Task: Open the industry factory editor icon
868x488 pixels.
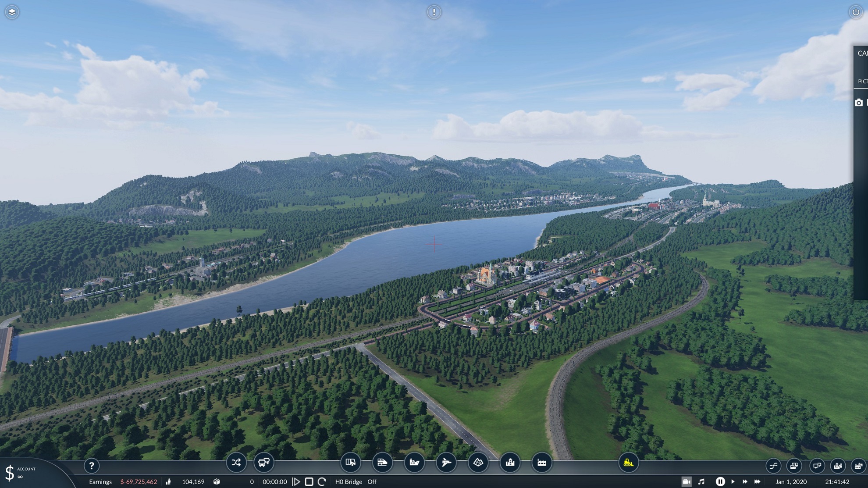Action: (x=542, y=463)
